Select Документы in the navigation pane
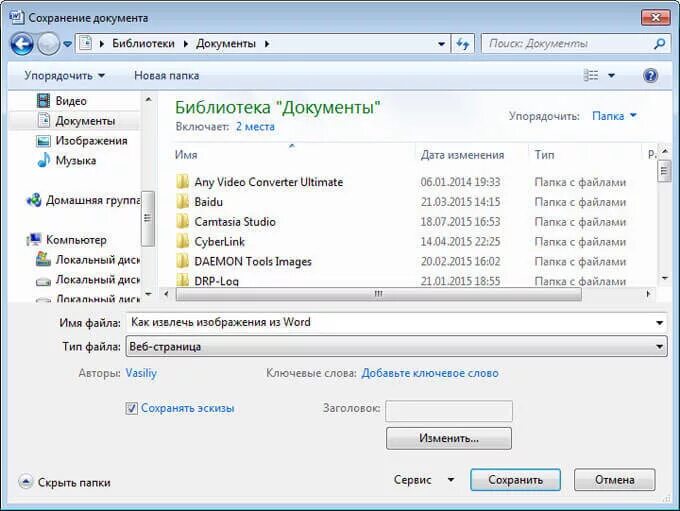680x511 pixels. 85,121
